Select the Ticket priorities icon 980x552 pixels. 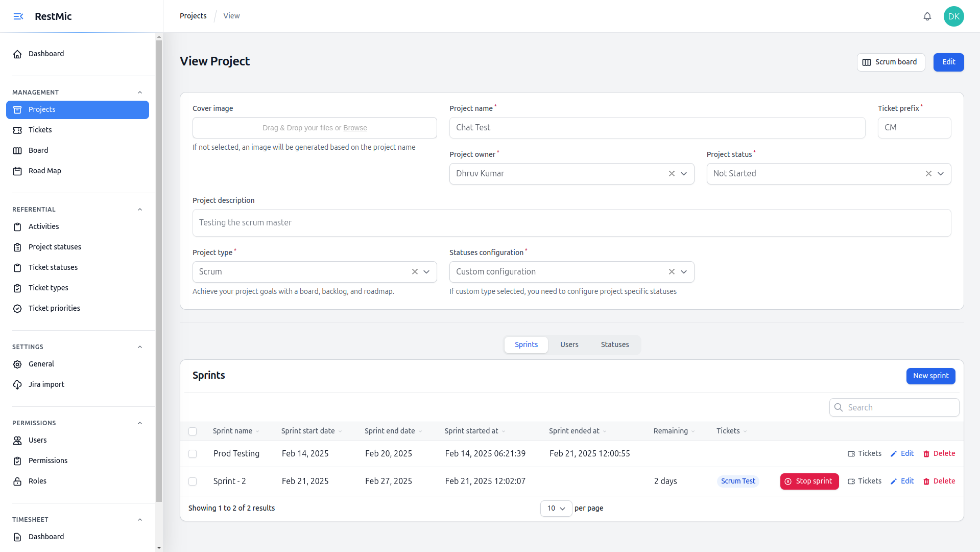click(18, 308)
